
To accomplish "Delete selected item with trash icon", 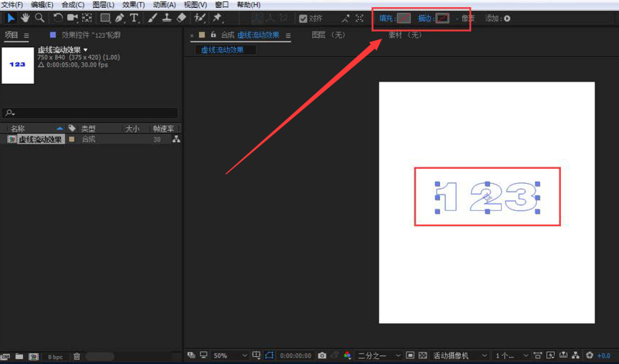I will coord(77,356).
